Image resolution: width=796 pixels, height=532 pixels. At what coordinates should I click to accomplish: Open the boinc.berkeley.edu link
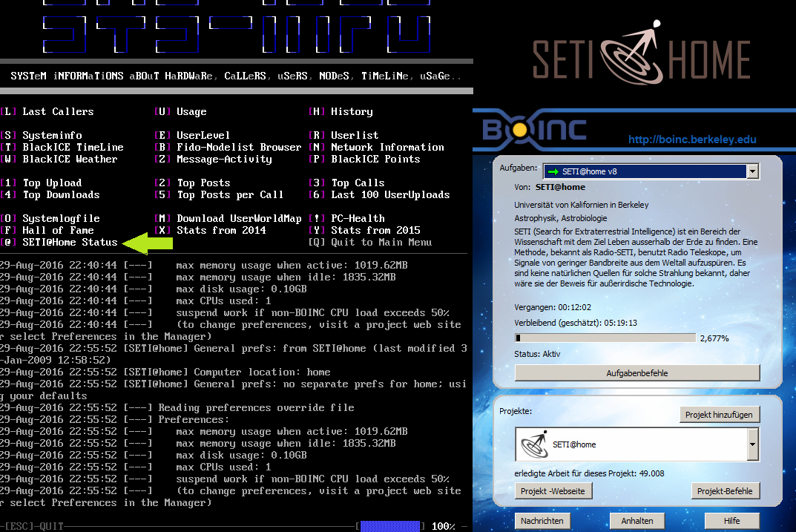(691, 139)
